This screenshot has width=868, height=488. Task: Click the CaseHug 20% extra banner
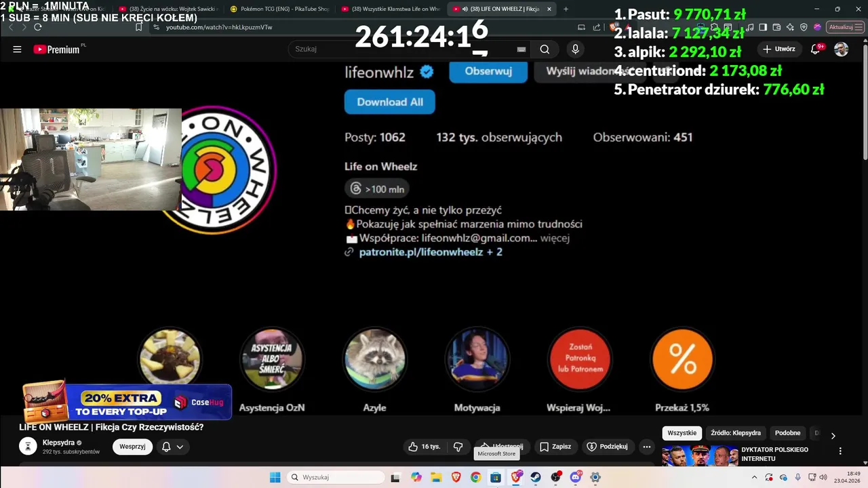pos(127,402)
